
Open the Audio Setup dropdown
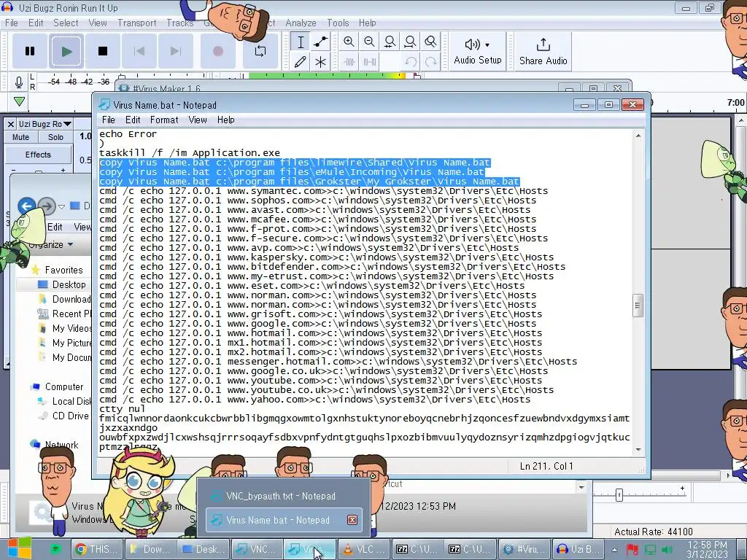[478, 52]
